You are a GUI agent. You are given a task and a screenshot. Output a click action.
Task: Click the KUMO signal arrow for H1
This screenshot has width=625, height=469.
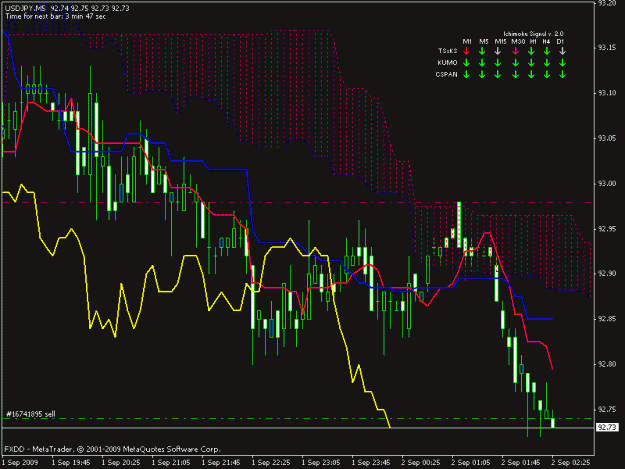click(x=531, y=63)
